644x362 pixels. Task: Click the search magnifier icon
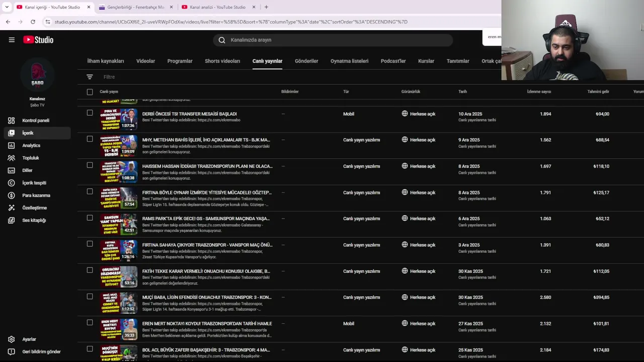tap(222, 40)
